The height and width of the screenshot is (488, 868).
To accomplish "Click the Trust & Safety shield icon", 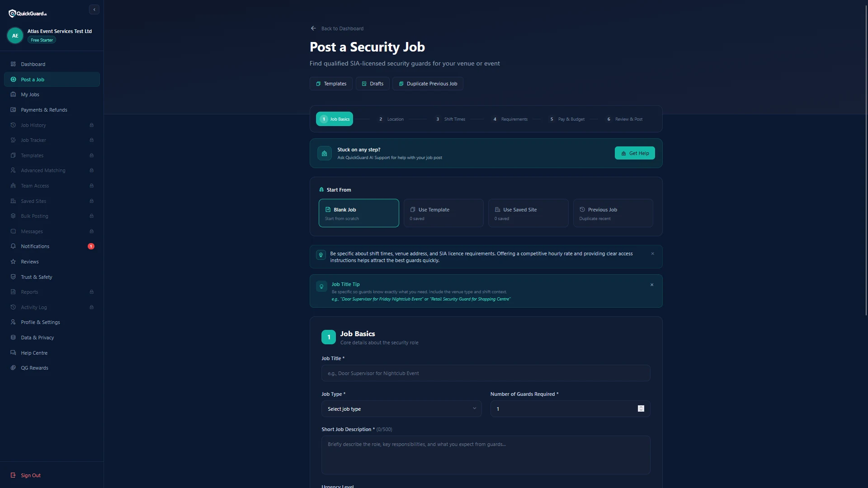I will [x=13, y=277].
